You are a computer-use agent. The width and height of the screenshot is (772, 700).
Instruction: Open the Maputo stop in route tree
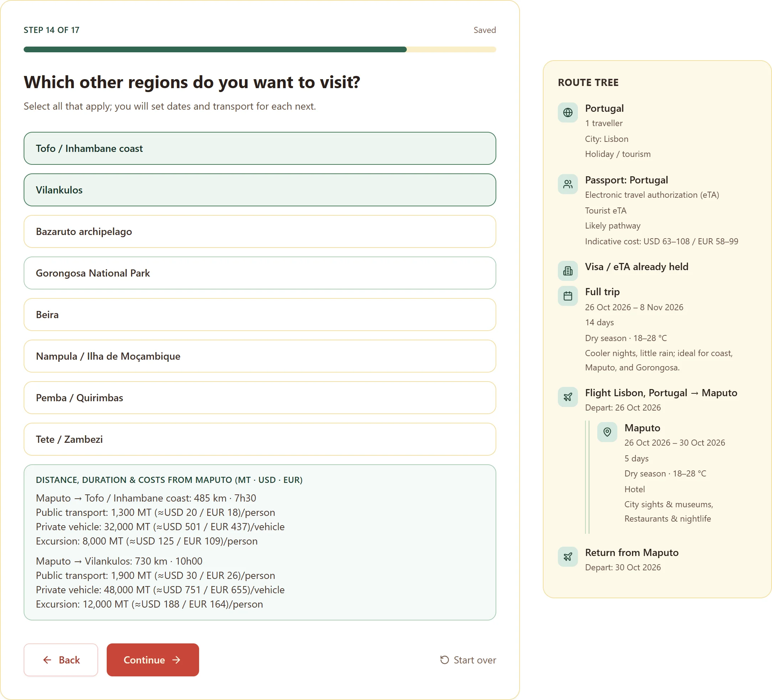[642, 428]
